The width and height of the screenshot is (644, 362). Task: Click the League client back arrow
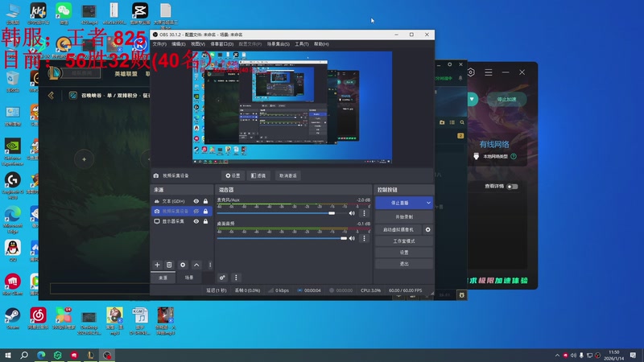pyautogui.click(x=51, y=95)
